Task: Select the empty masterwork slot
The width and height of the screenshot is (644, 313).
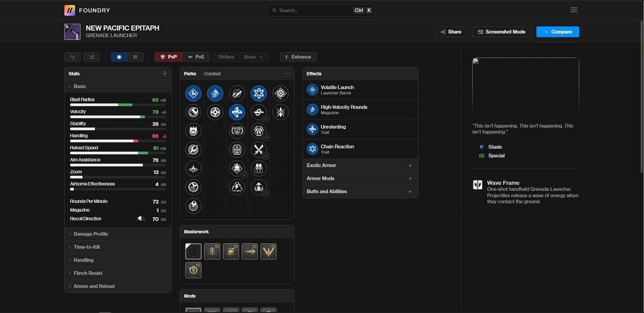Action: pos(194,251)
